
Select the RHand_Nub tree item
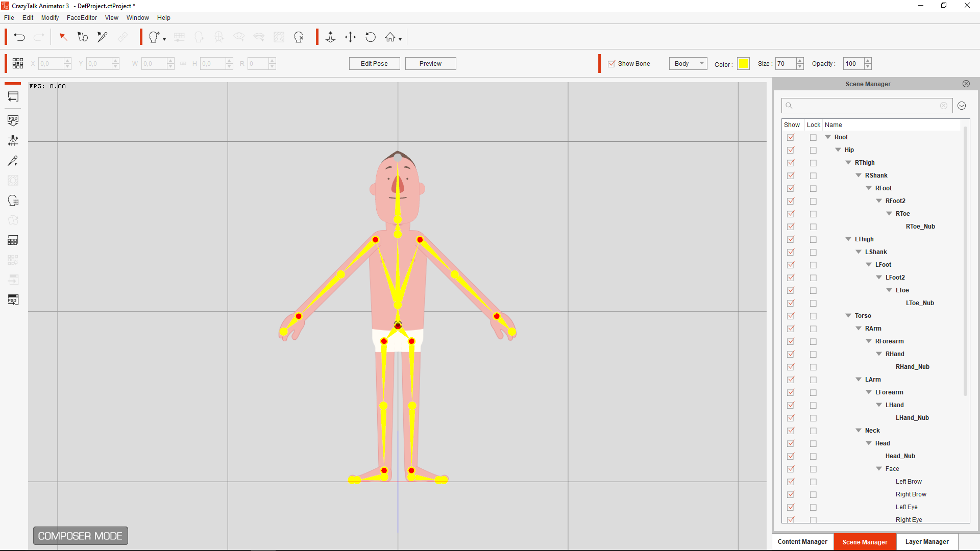(912, 367)
